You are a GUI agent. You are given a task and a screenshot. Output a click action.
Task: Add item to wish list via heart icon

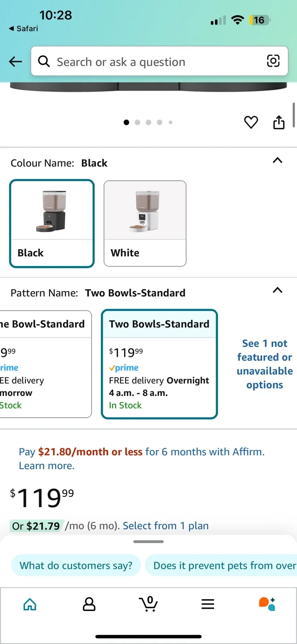tap(251, 122)
